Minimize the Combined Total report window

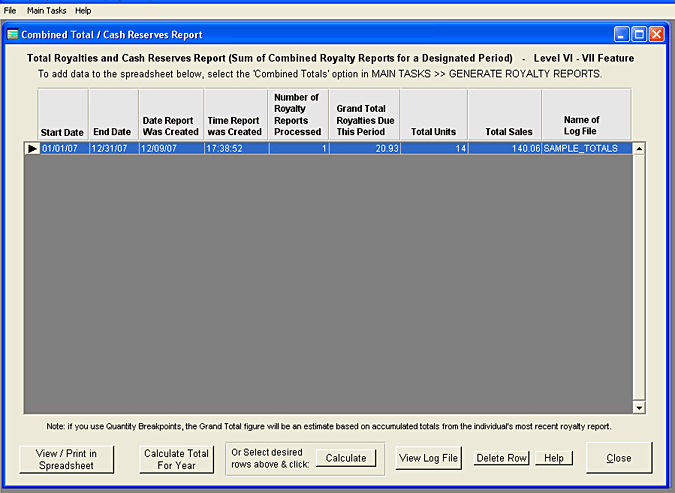click(621, 34)
